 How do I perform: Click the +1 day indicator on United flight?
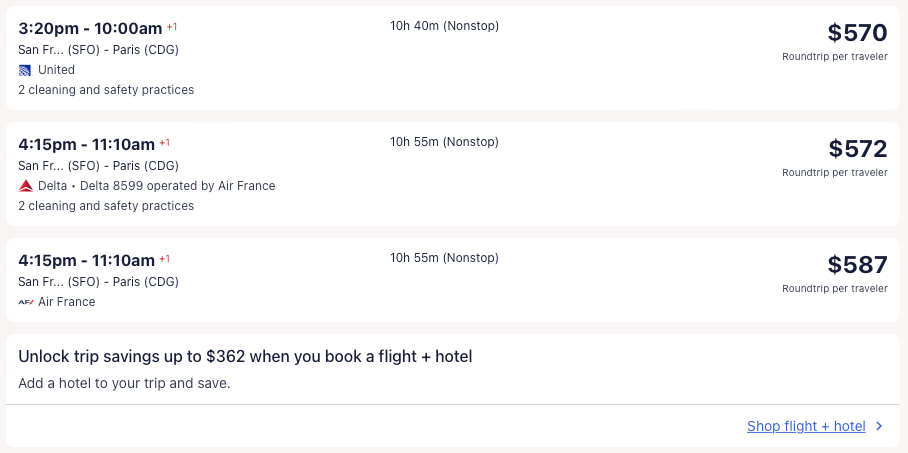pyautogui.click(x=172, y=26)
